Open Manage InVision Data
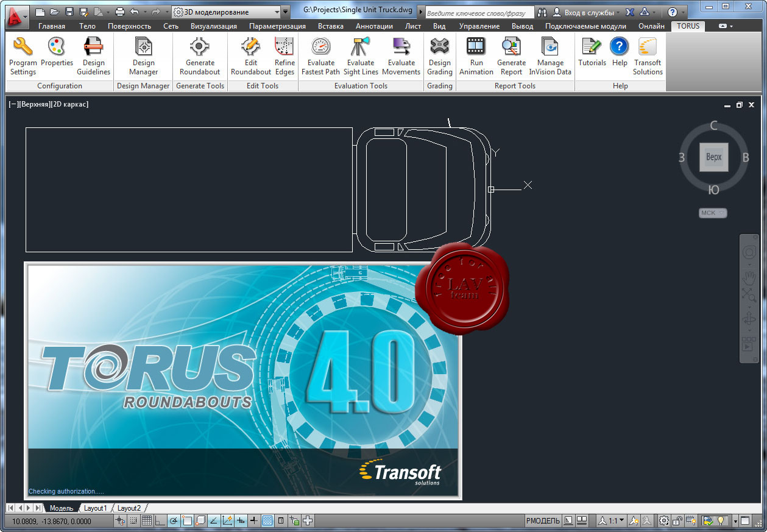Image resolution: width=767 pixels, height=532 pixels. (550, 56)
